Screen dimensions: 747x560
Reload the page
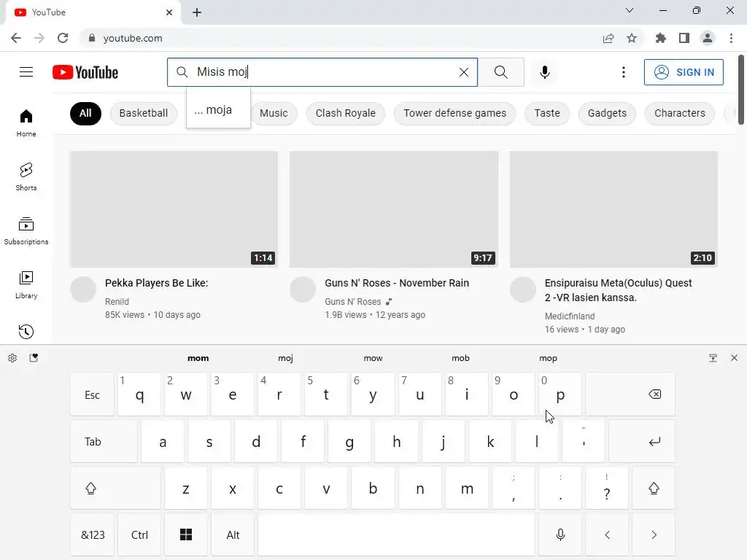point(63,38)
